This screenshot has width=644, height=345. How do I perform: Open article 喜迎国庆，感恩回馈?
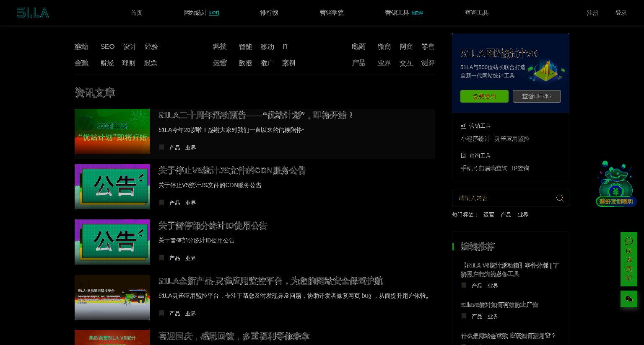234,336
